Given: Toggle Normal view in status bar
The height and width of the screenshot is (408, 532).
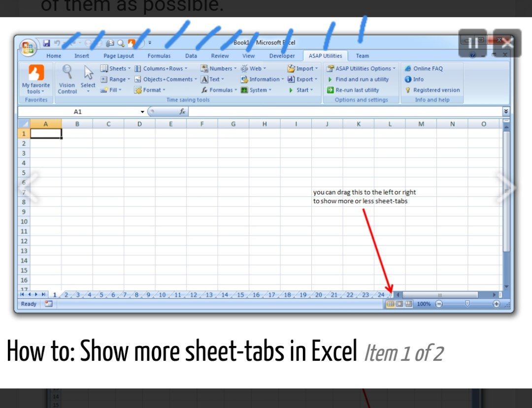Looking at the screenshot, I should tap(391, 304).
